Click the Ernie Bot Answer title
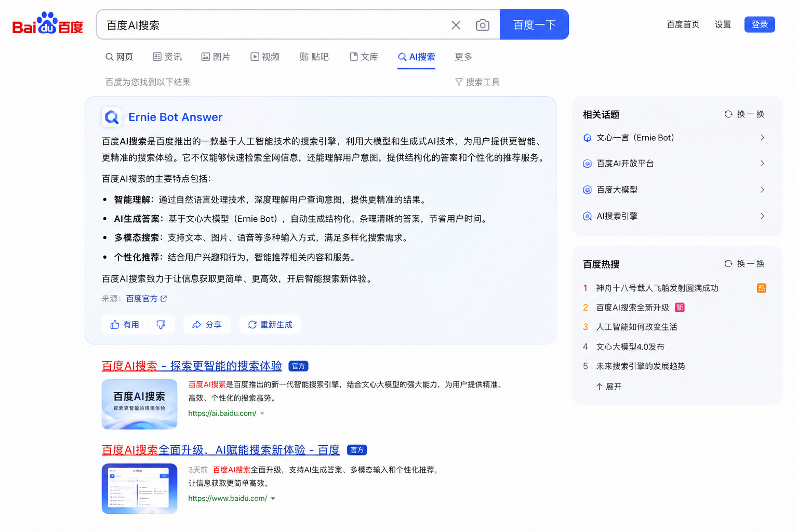The height and width of the screenshot is (532, 798). 176,117
